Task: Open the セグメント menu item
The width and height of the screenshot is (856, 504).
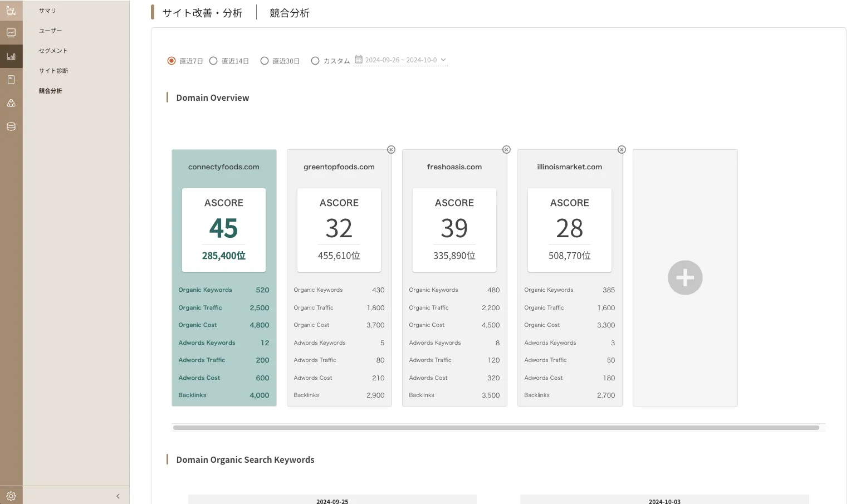Action: (53, 51)
